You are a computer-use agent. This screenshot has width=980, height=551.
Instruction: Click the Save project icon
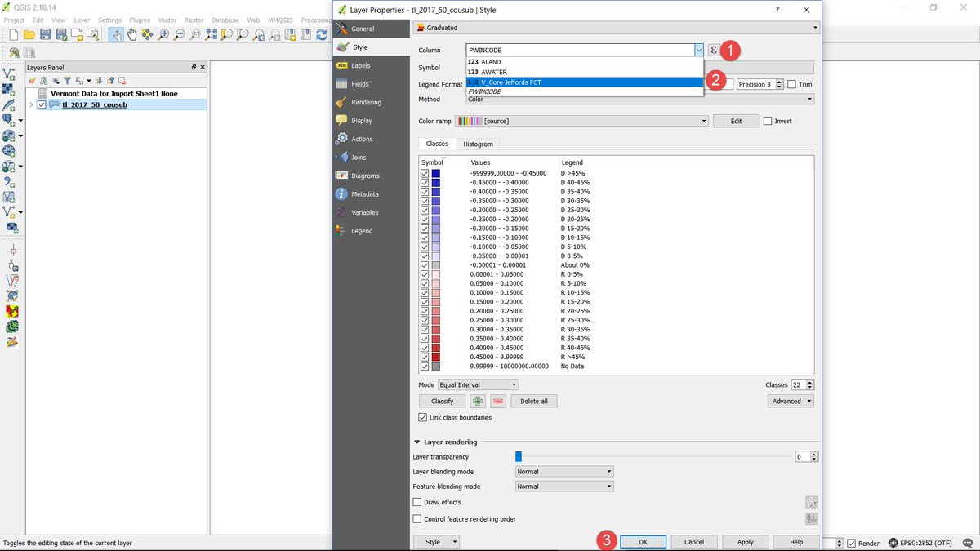coord(45,34)
